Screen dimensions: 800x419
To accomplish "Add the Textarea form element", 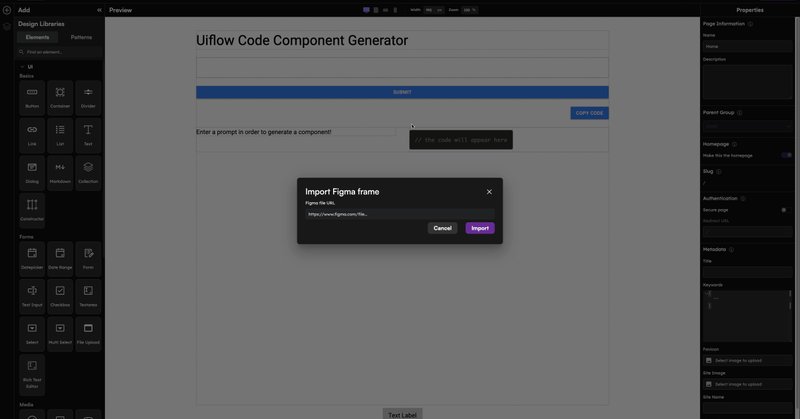I will [x=88, y=296].
